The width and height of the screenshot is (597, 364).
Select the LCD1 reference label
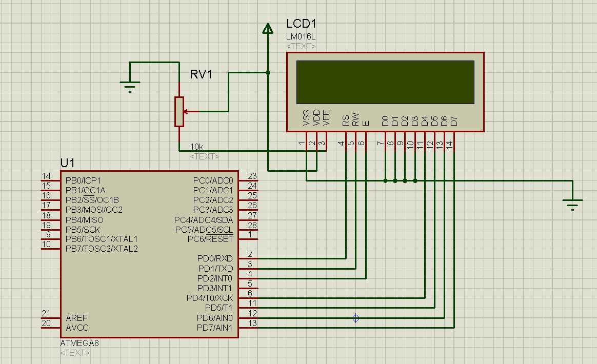coord(301,24)
